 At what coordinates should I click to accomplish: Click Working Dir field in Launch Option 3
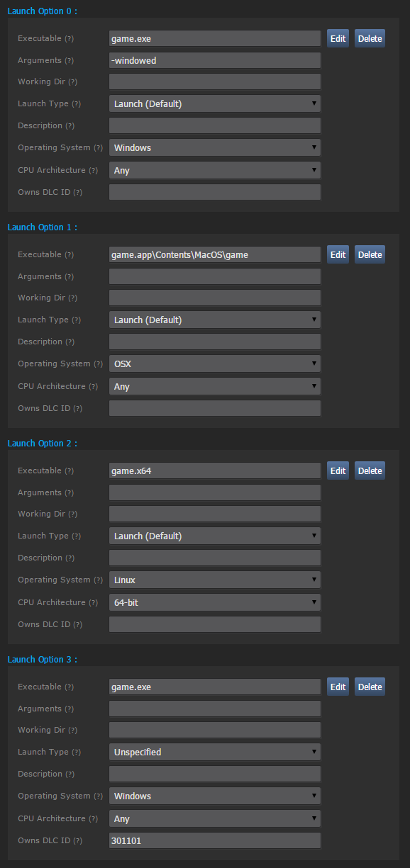215,730
